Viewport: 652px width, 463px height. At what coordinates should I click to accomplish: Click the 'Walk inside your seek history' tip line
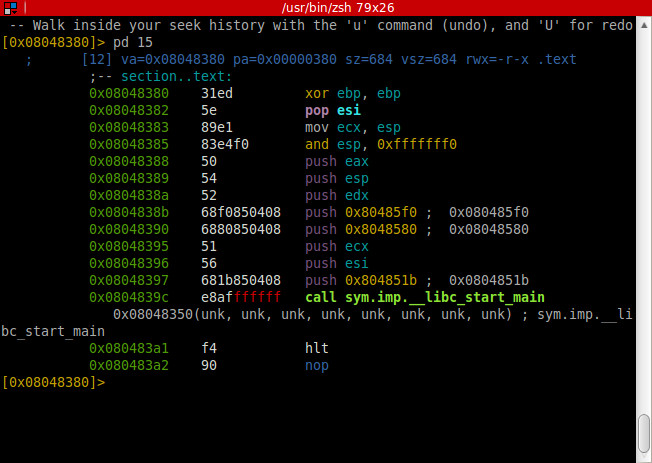(321, 25)
